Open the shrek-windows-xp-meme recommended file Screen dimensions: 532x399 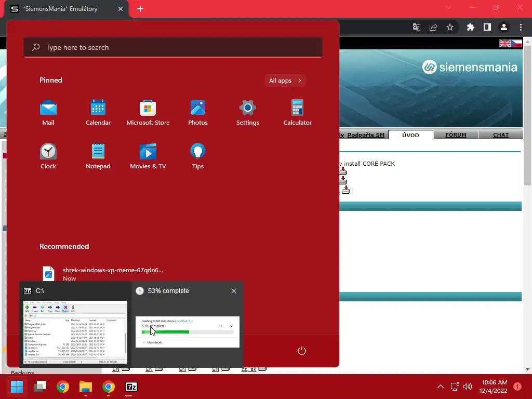[x=102, y=274]
